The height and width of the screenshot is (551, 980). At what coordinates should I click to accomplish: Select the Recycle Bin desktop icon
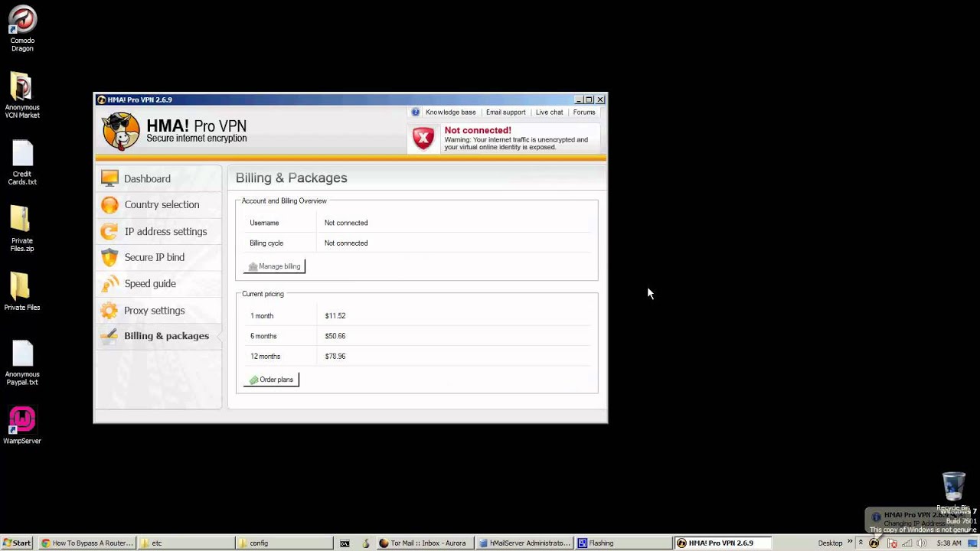[x=953, y=491]
